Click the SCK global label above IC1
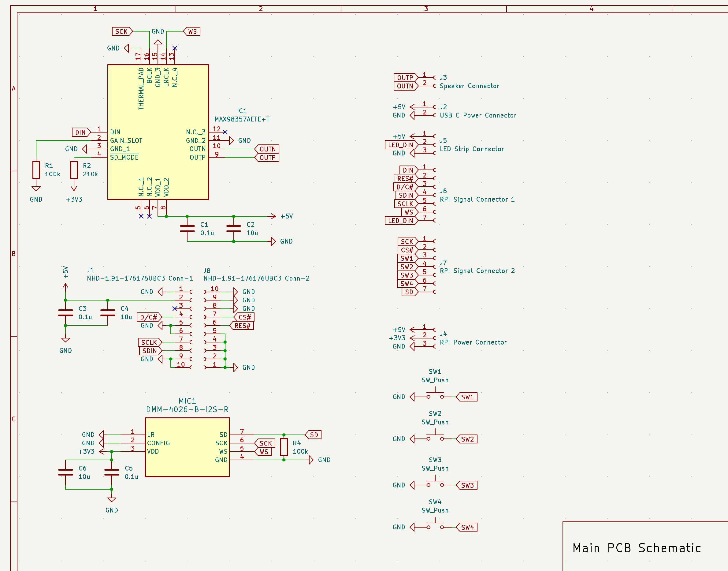Screen dimensions: 728x571 pyautogui.click(x=122, y=32)
